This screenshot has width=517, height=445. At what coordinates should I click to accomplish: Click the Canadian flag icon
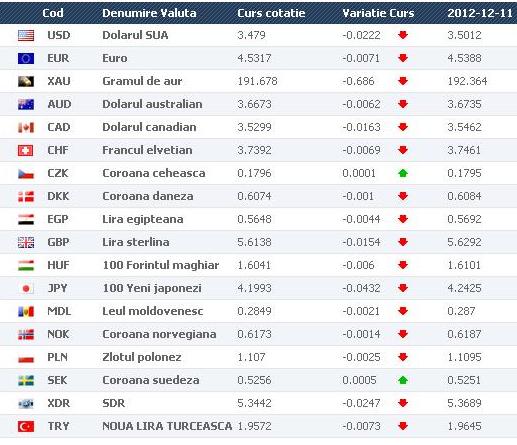[x=26, y=127]
